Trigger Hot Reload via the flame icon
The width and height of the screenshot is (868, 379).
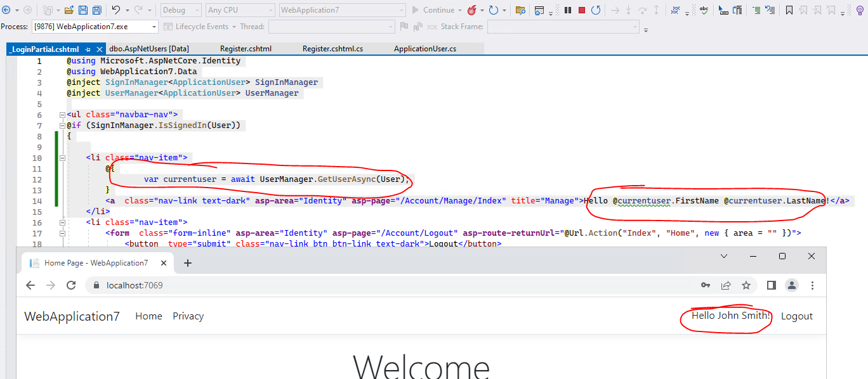click(x=472, y=10)
